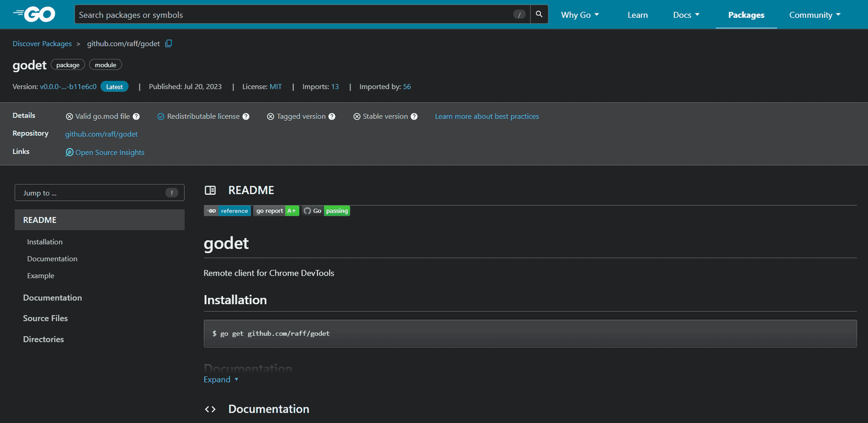Click the Go reference badge
This screenshot has height=423, width=868.
tap(227, 211)
